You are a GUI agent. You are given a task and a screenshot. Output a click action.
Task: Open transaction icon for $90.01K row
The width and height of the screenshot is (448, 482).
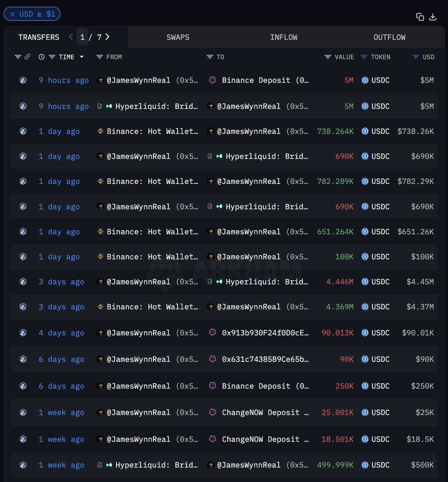point(23,333)
